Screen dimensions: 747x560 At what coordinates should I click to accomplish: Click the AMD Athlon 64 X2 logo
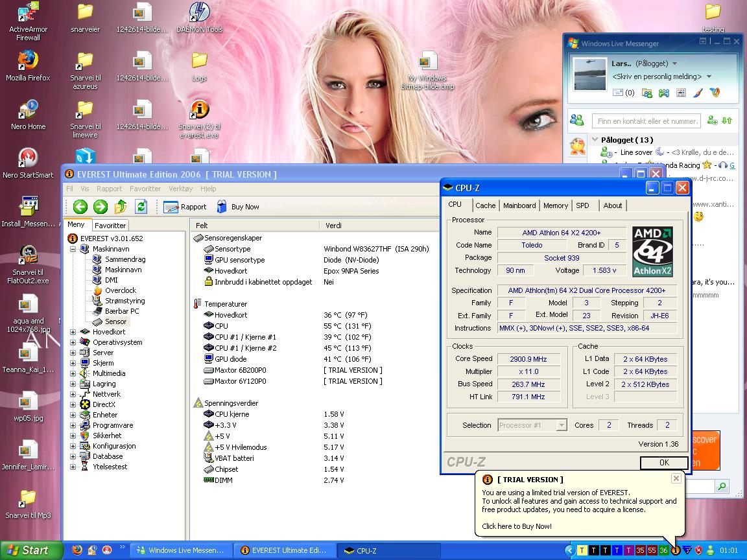[x=652, y=251]
